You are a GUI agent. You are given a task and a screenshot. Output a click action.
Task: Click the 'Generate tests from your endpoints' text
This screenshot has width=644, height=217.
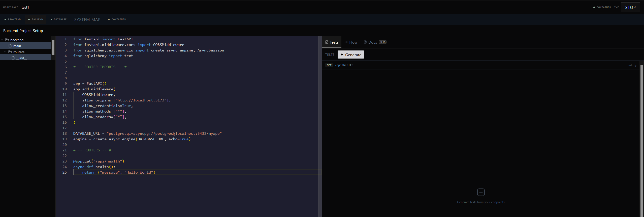pyautogui.click(x=481, y=202)
